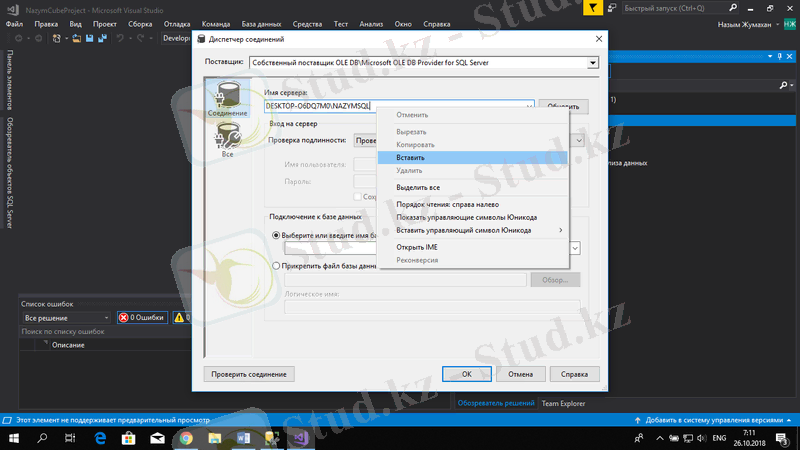Open Action Center notifications icon
800x450 pixels.
click(782, 438)
